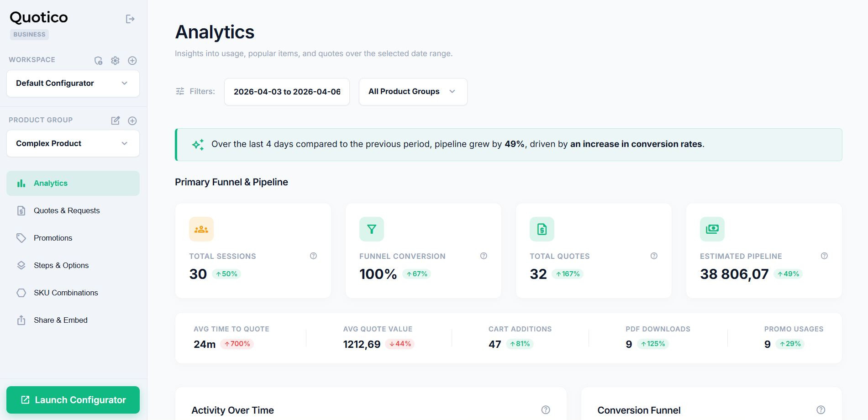
Task: Add a product group via the plus icon
Action: click(132, 121)
